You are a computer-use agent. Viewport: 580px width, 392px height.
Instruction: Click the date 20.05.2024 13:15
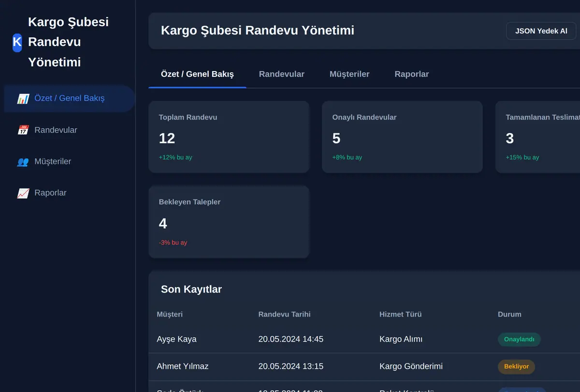(x=290, y=366)
